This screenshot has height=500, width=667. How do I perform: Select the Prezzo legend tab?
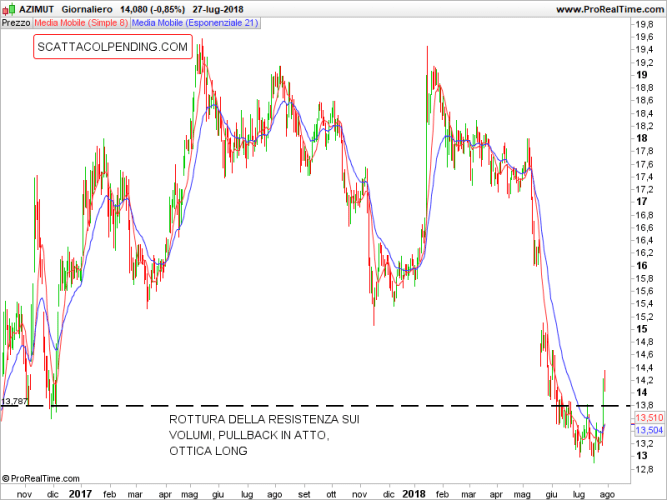[x=16, y=23]
